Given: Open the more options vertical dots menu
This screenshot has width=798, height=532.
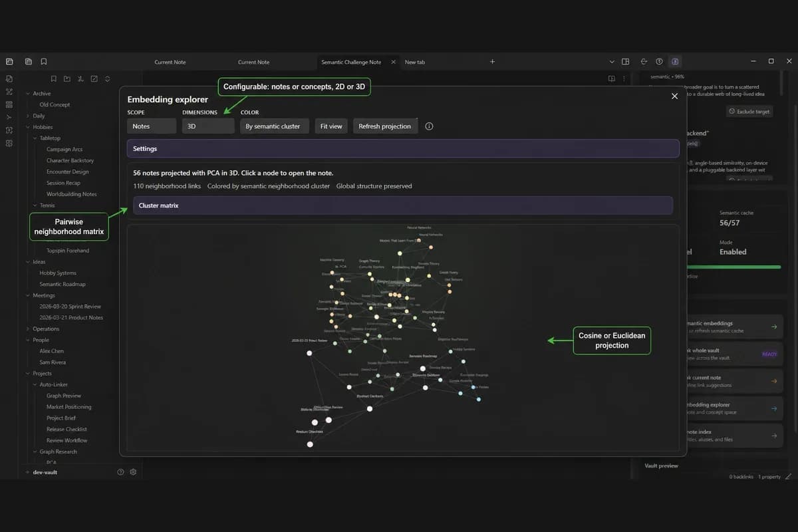Looking at the screenshot, I should pos(624,78).
